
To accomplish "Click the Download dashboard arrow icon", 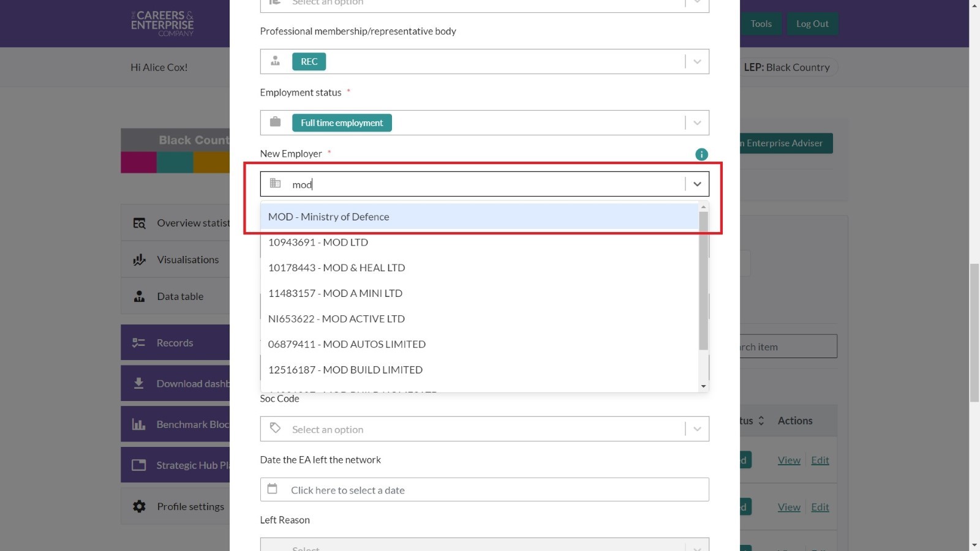I will coord(139,383).
